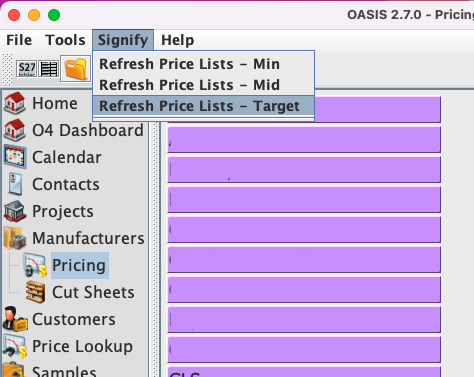Open the File menu

click(x=19, y=40)
